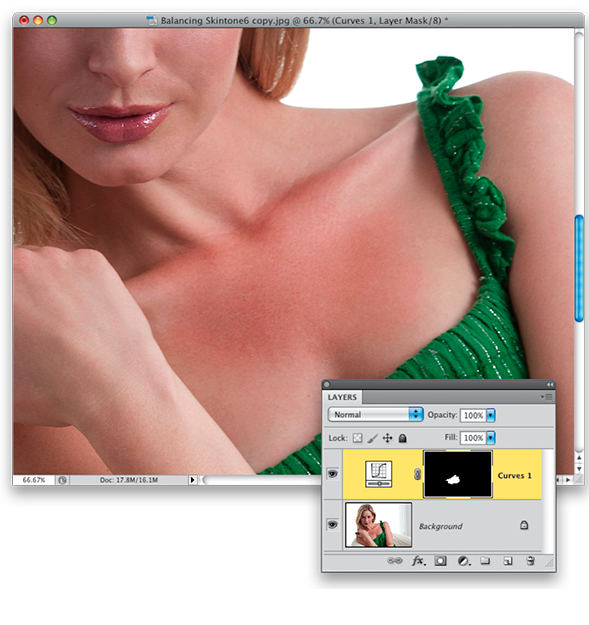Image resolution: width=589 pixels, height=625 pixels.
Task: Click the Opacity label
Action: [442, 415]
